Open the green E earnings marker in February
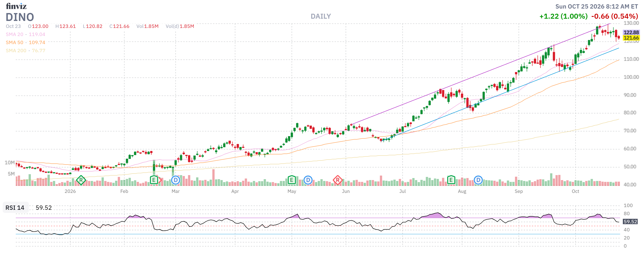This screenshot has width=644, height=253. tap(154, 180)
